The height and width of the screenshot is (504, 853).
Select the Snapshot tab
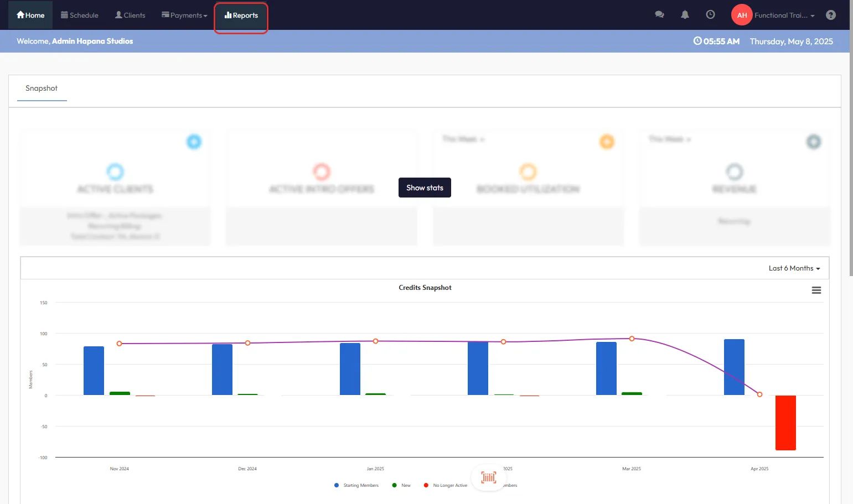click(x=42, y=89)
